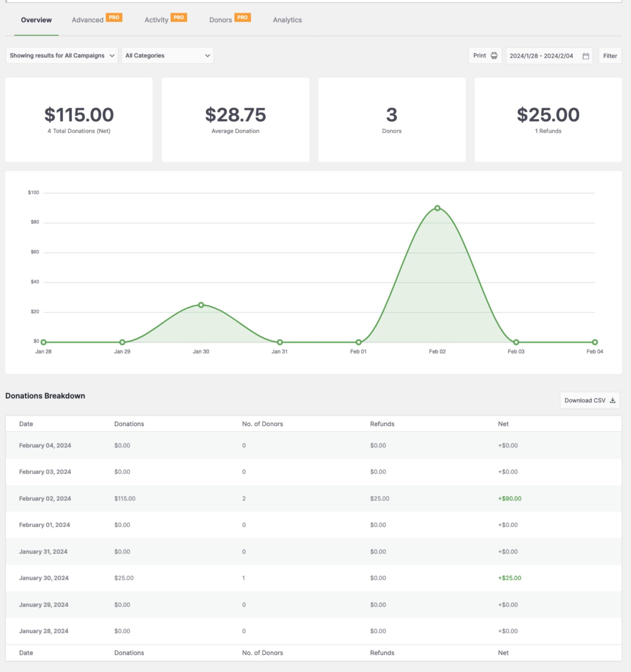Click the printer icon next to Print
Screen dimensions: 631x672
pos(494,56)
